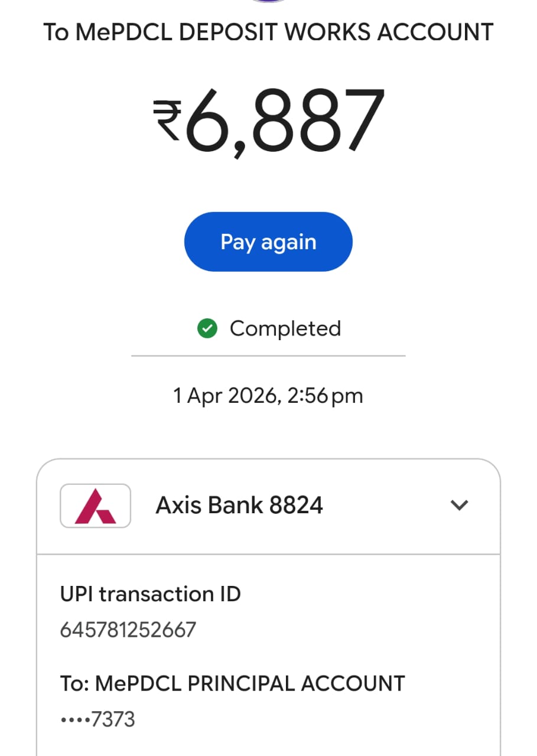Click the top border of the bank details card
The width and height of the screenshot is (537, 756).
coord(268,460)
